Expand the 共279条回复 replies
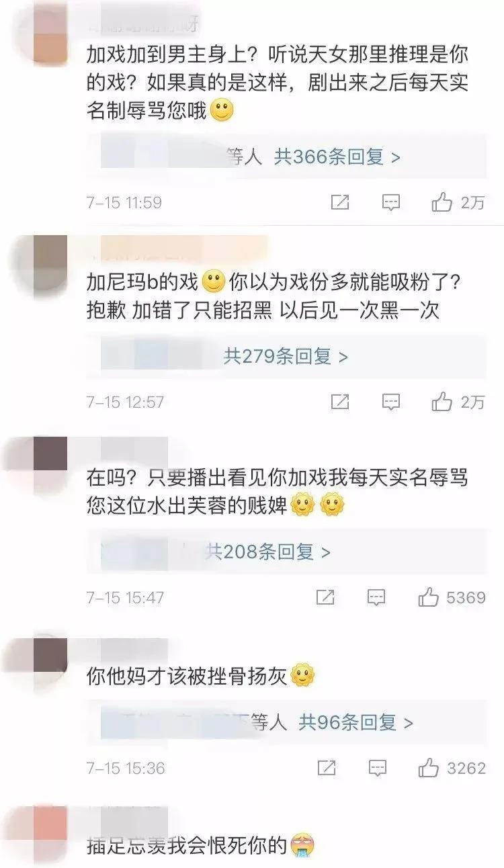504x868 pixels. [x=286, y=356]
